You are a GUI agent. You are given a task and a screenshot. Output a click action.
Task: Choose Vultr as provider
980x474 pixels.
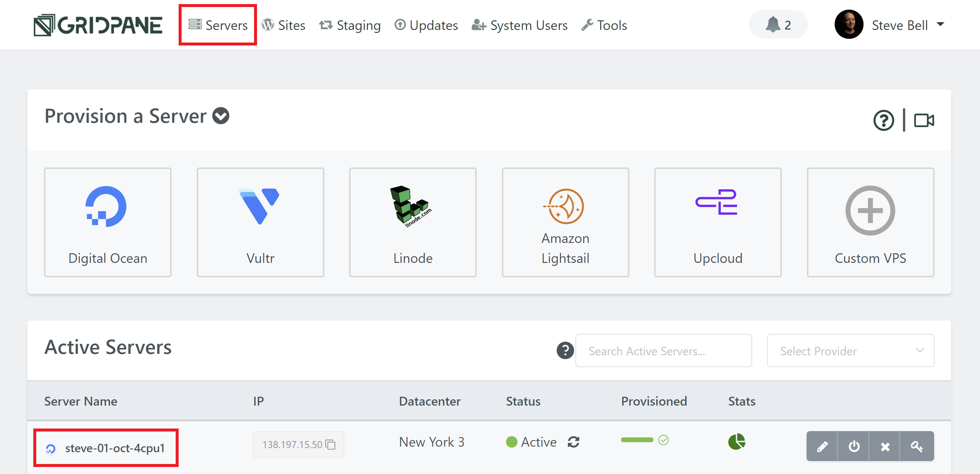pyautogui.click(x=260, y=223)
